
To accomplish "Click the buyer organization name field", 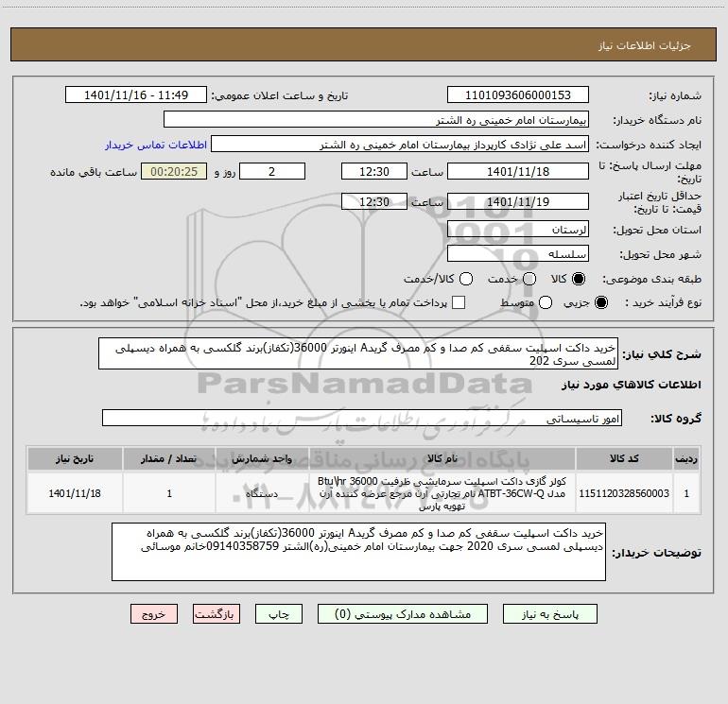I will [x=376, y=120].
